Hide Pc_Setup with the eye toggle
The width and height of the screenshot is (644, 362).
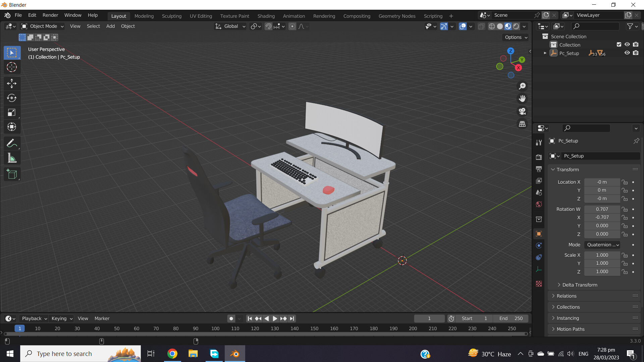pyautogui.click(x=627, y=53)
